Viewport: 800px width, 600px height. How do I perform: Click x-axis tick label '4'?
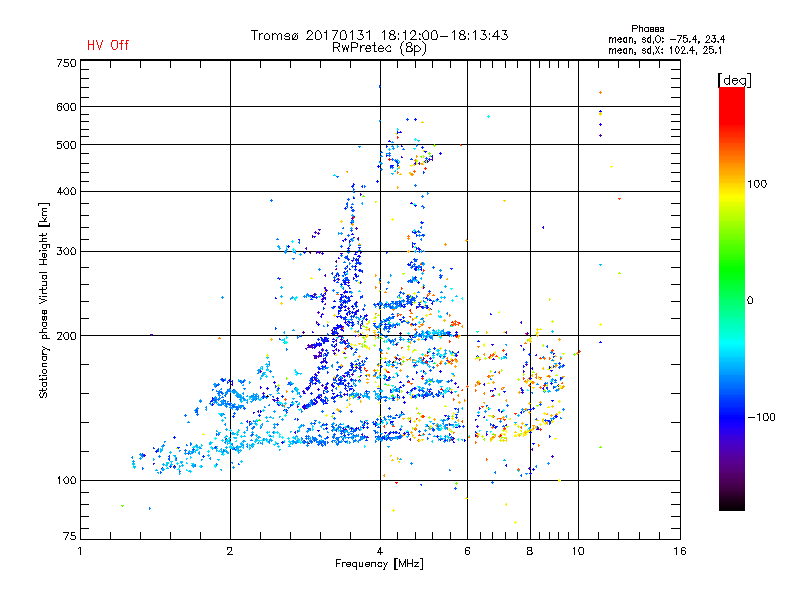pos(380,551)
